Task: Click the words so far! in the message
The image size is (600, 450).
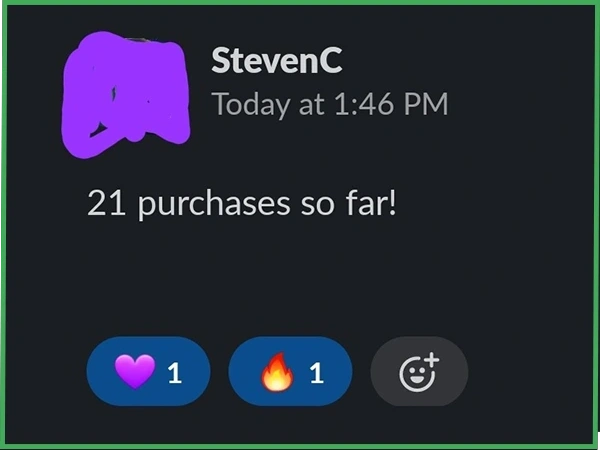Action: pyautogui.click(x=349, y=202)
